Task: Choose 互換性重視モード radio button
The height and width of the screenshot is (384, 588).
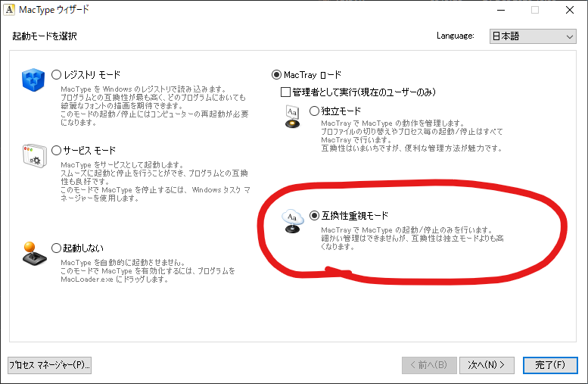Action: click(315, 215)
